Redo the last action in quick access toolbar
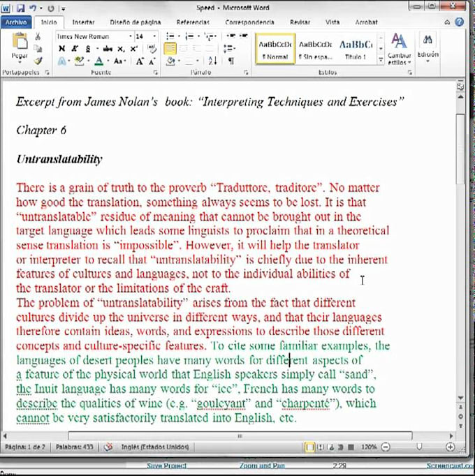475x476 pixels. point(51,8)
